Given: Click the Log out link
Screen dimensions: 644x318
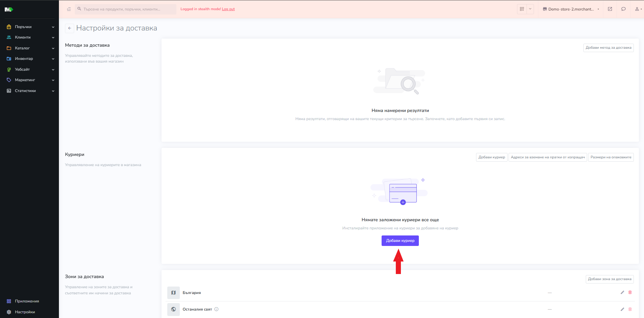Looking at the screenshot, I should (x=228, y=9).
